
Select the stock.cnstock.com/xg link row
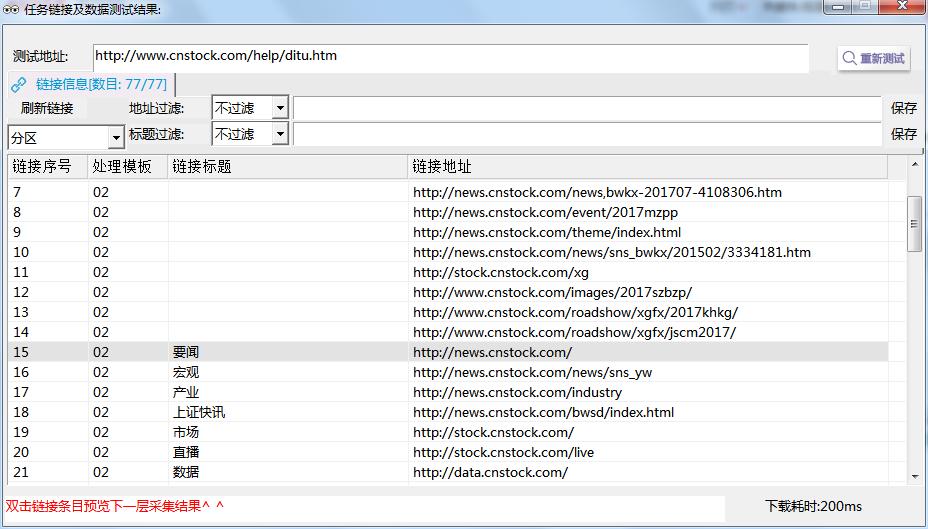(448, 273)
